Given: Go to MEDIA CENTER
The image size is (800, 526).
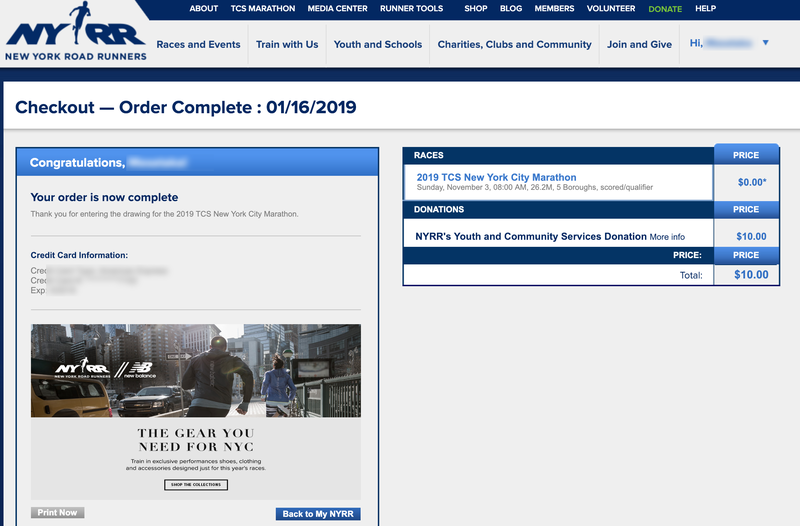Looking at the screenshot, I should [337, 9].
